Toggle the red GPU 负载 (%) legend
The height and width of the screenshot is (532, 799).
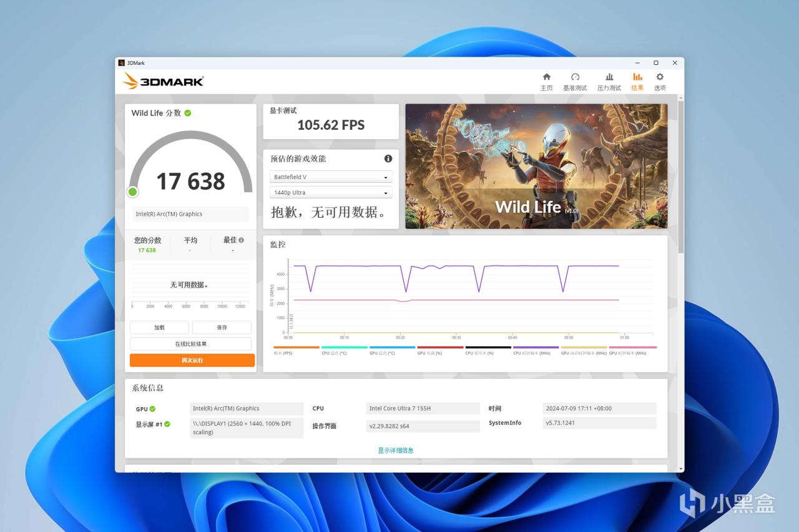[440, 351]
